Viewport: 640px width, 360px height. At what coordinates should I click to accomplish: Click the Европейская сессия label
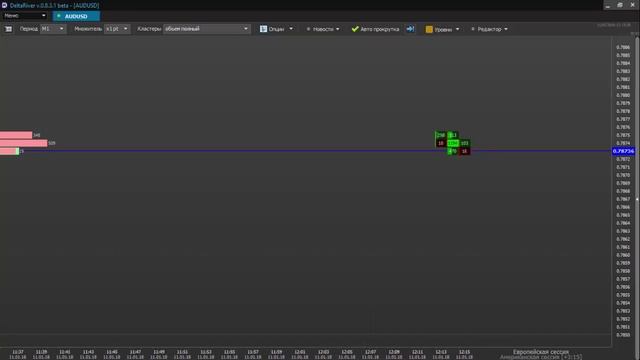tap(540, 351)
